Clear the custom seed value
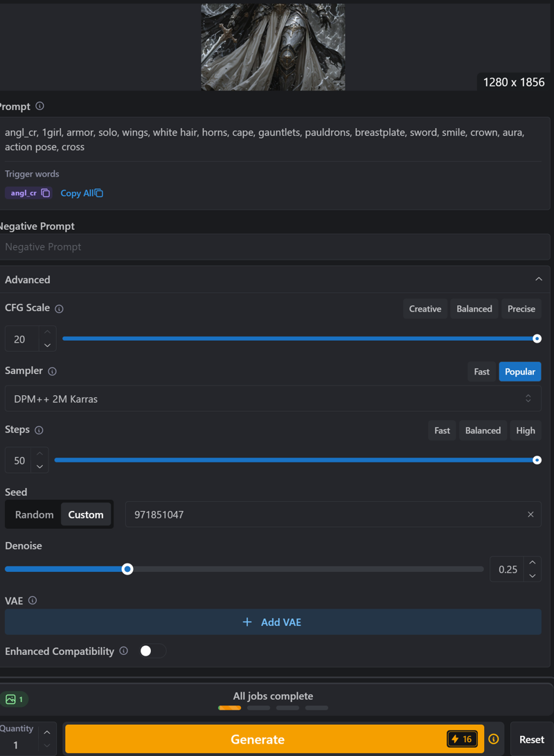 coord(530,514)
